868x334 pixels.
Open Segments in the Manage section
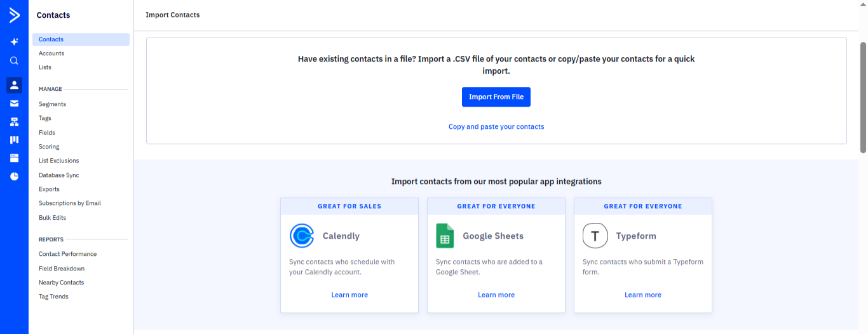tap(52, 104)
